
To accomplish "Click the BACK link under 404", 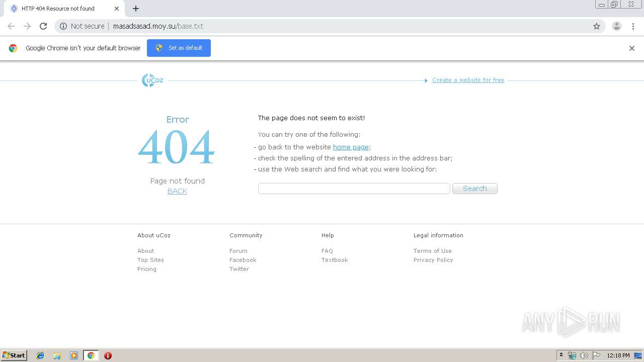I will [177, 191].
